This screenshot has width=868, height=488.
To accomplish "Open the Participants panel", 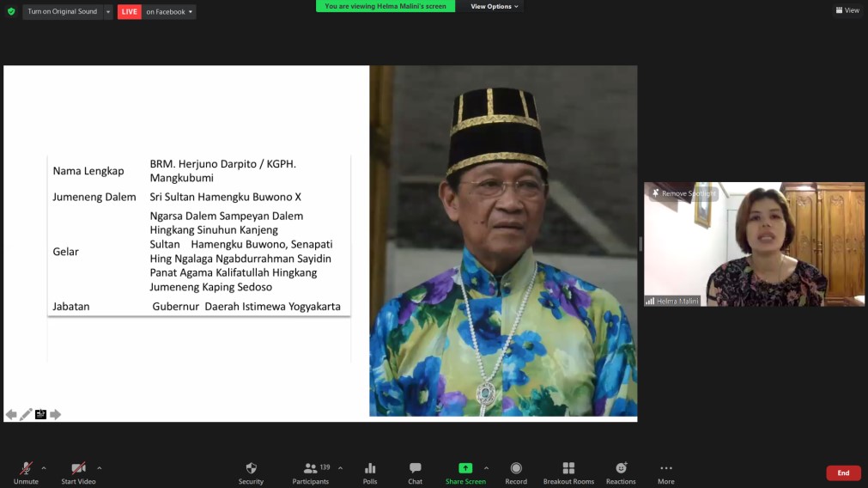I will 311,469.
